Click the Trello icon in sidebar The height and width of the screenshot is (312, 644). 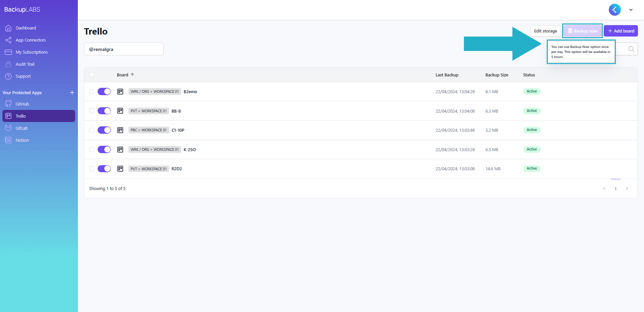tap(8, 116)
